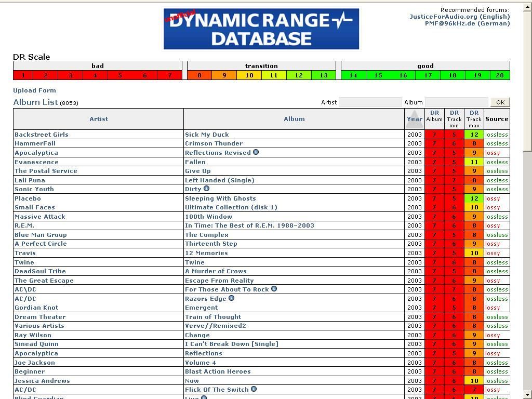The width and height of the screenshot is (532, 399).
Task: Click the info icon beside Razors Edge
Action: 231,298
